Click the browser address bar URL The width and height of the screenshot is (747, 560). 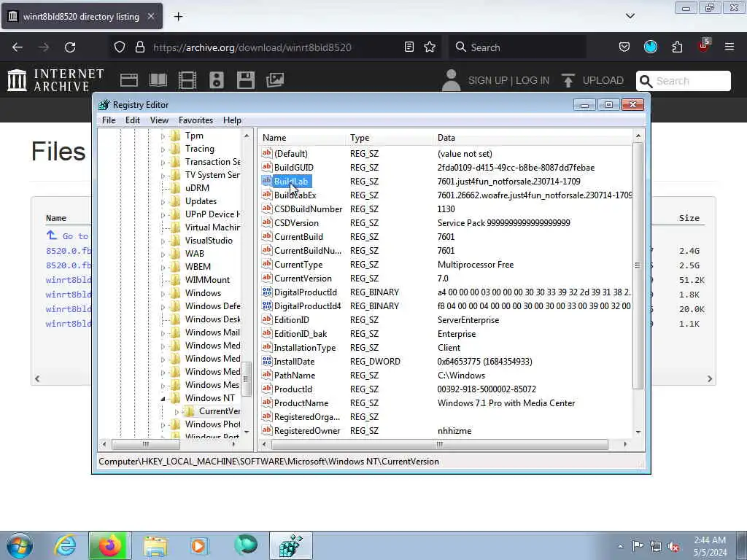tap(252, 47)
